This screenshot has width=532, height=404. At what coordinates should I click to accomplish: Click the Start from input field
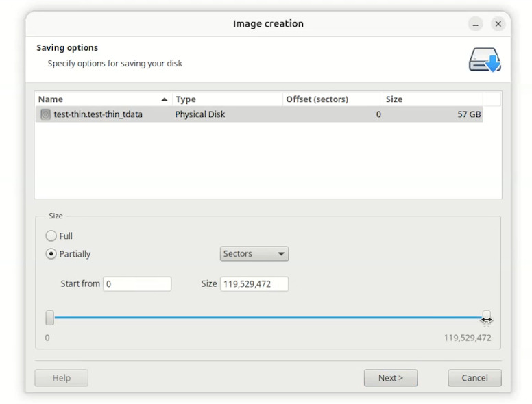(137, 283)
